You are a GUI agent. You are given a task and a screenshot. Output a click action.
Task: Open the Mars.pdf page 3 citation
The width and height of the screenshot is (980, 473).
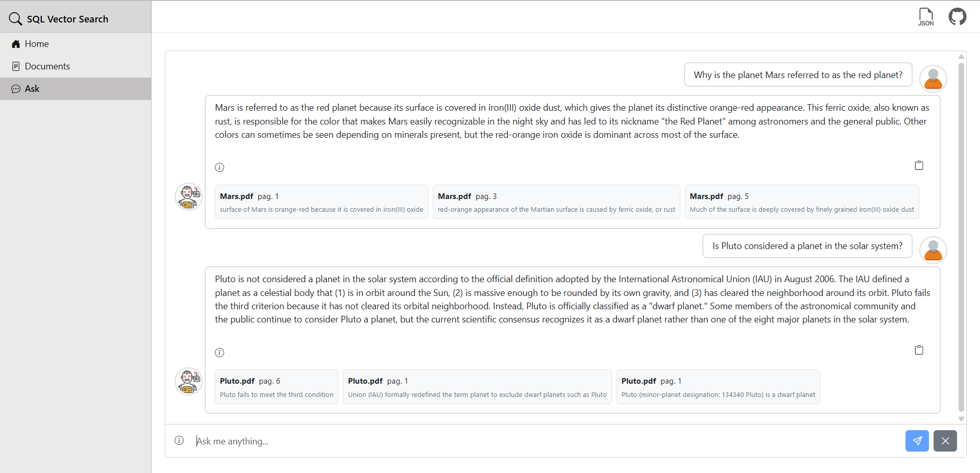556,202
